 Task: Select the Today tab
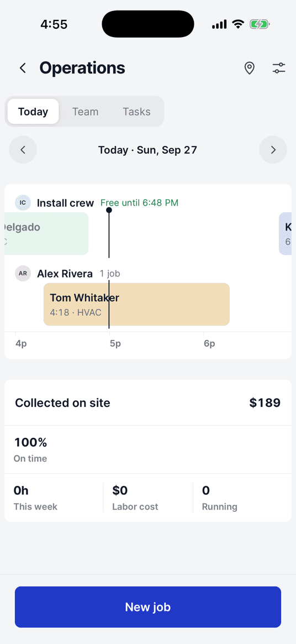pos(33,111)
